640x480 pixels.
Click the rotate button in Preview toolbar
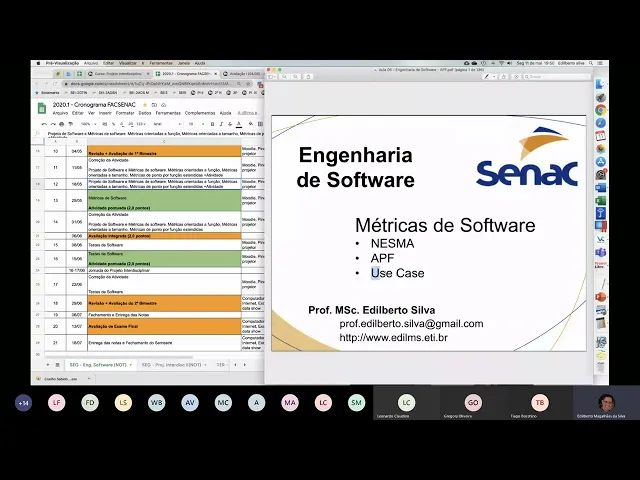tap(504, 77)
